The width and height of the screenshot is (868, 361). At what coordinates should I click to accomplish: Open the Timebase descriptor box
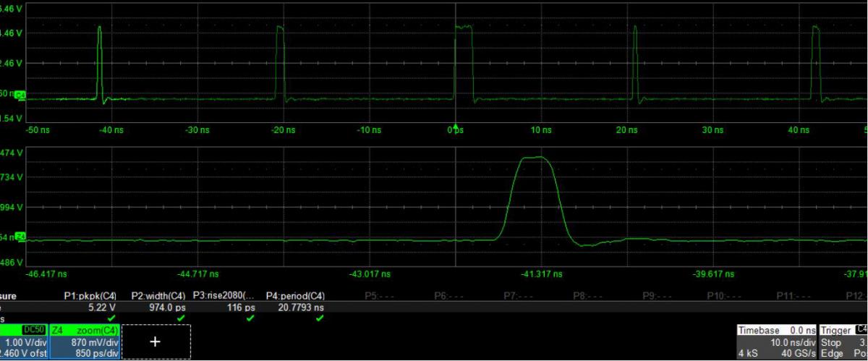coord(776,341)
